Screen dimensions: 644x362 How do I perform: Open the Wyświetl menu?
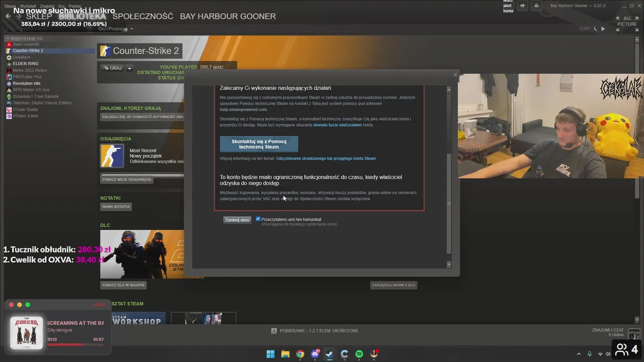pos(28,7)
